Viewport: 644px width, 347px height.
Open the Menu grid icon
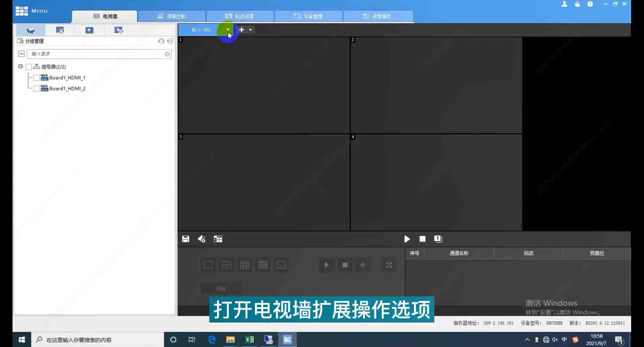click(22, 11)
